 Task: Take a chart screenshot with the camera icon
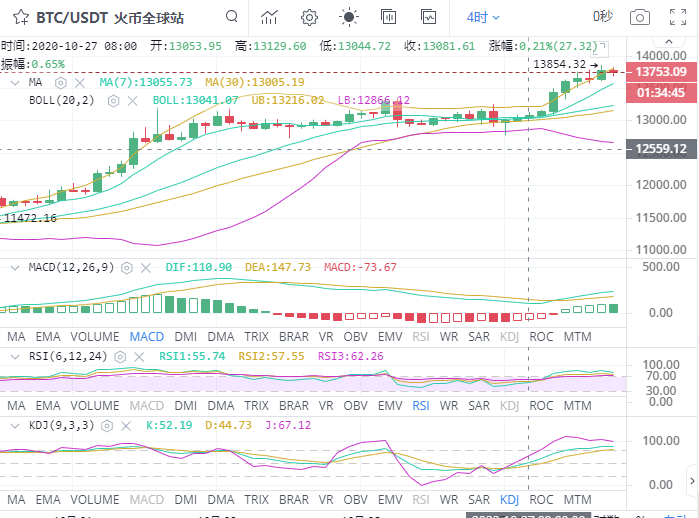(x=640, y=17)
